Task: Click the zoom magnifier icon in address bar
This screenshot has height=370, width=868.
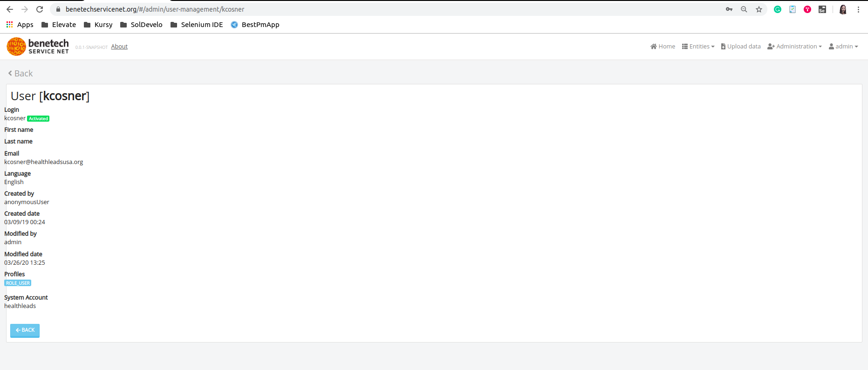Action: tap(744, 9)
